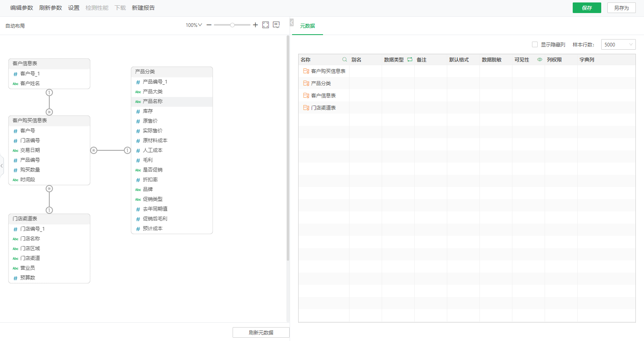Click the 刷新元数据 button

tap(261, 332)
